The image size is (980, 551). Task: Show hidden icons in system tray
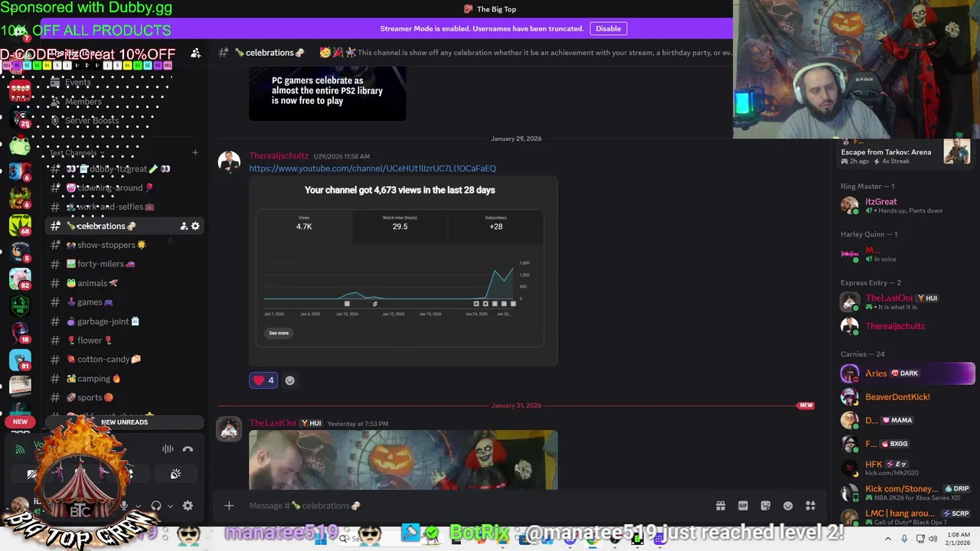coord(887,539)
